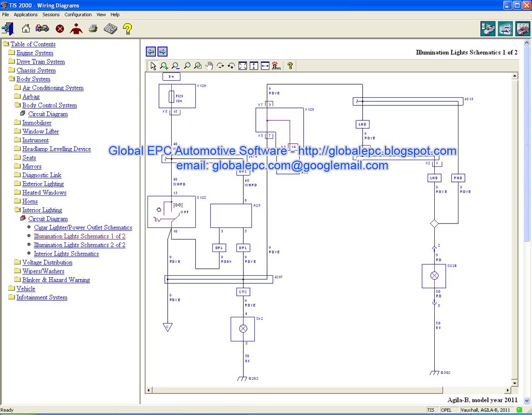Click the plain magnifier zoom tool
Viewport: 532px width, 415px height.
(x=187, y=66)
